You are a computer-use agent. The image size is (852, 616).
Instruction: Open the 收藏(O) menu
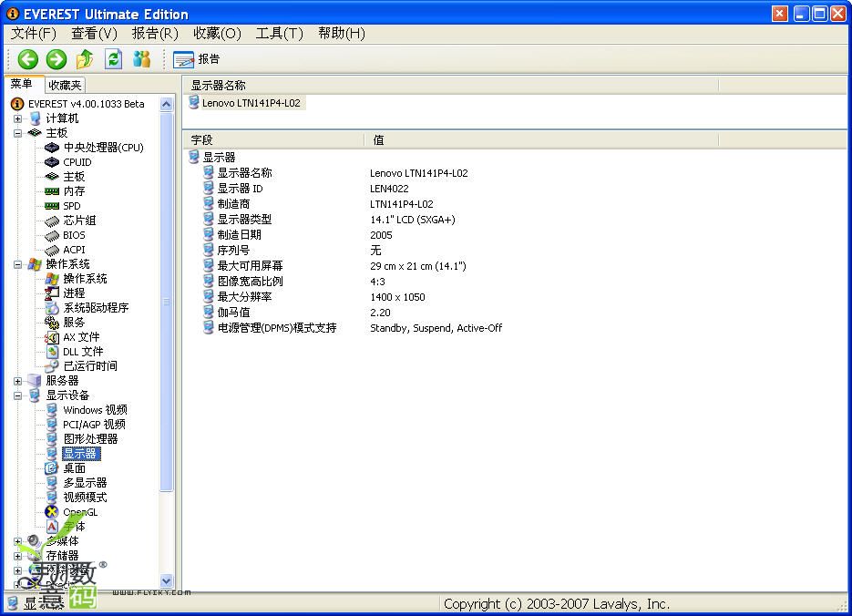point(217,34)
